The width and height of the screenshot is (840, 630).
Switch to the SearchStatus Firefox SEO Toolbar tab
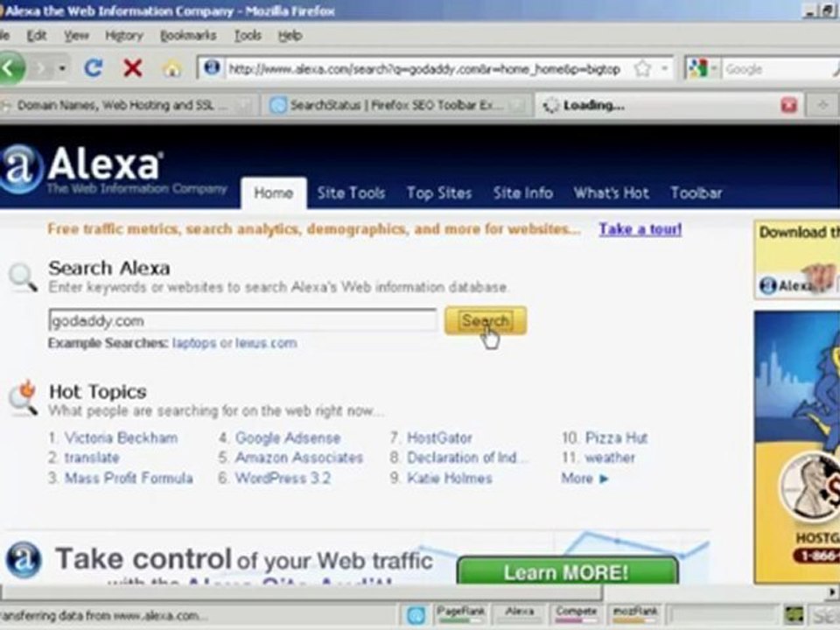coord(396,106)
